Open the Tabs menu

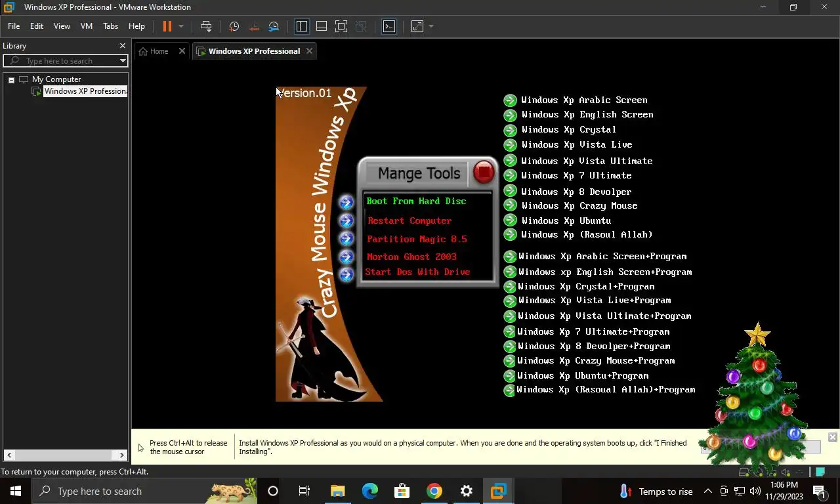[111, 26]
